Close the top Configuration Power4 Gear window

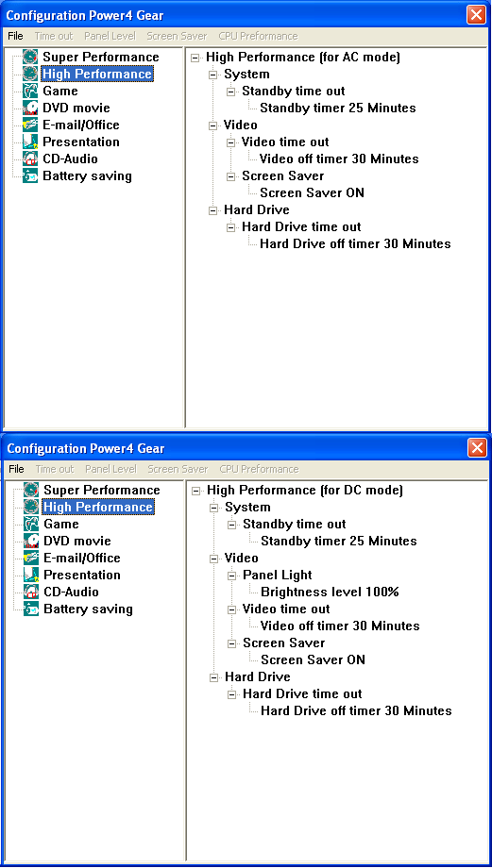[x=477, y=14]
